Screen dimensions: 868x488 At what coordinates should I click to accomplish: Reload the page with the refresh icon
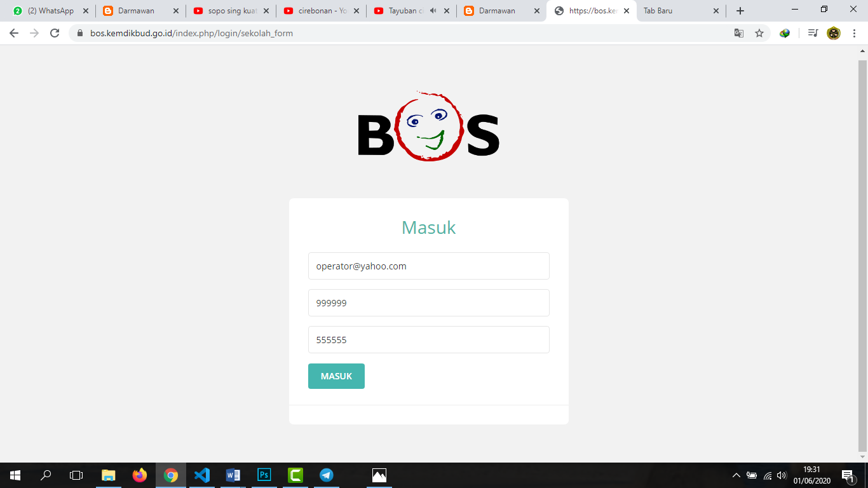click(55, 33)
